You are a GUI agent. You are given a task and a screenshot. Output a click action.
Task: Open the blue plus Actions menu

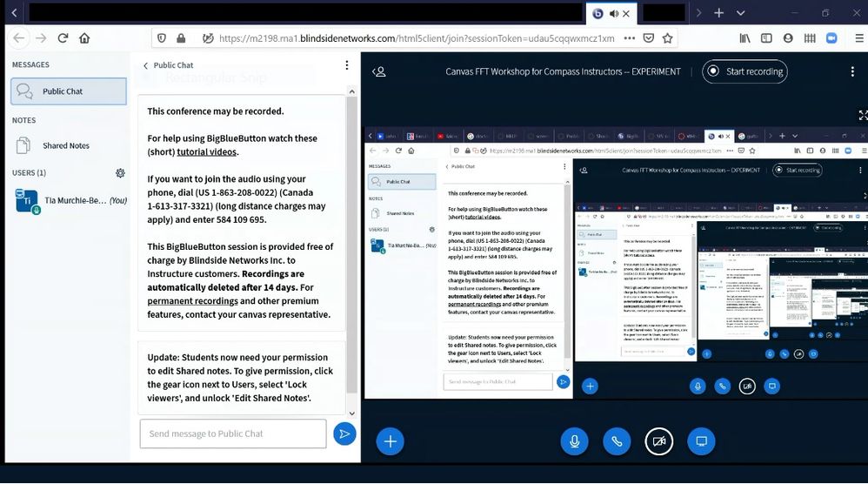391,441
